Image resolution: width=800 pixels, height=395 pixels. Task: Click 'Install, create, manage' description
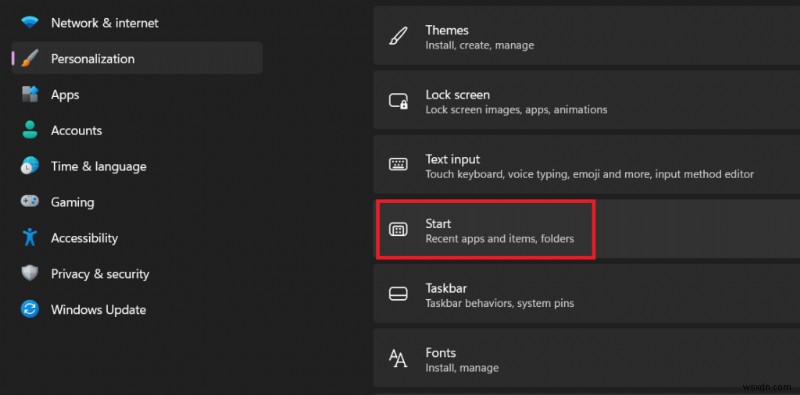480,45
